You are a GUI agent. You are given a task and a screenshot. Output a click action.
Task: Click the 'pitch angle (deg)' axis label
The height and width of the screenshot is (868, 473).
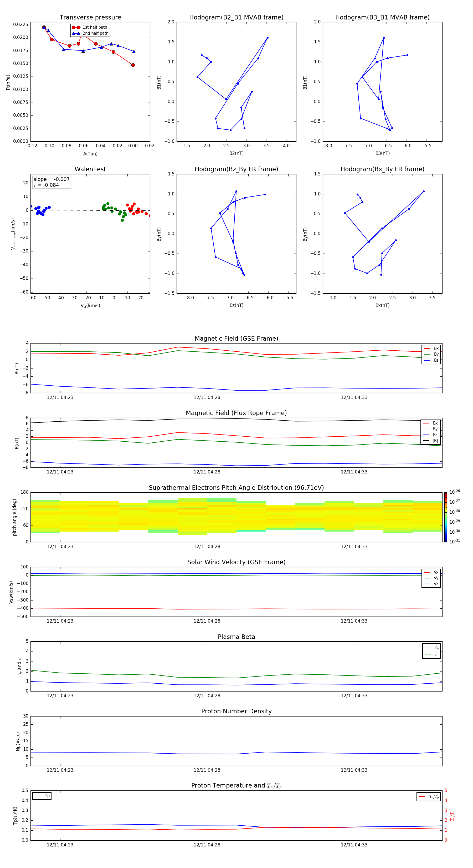point(14,517)
